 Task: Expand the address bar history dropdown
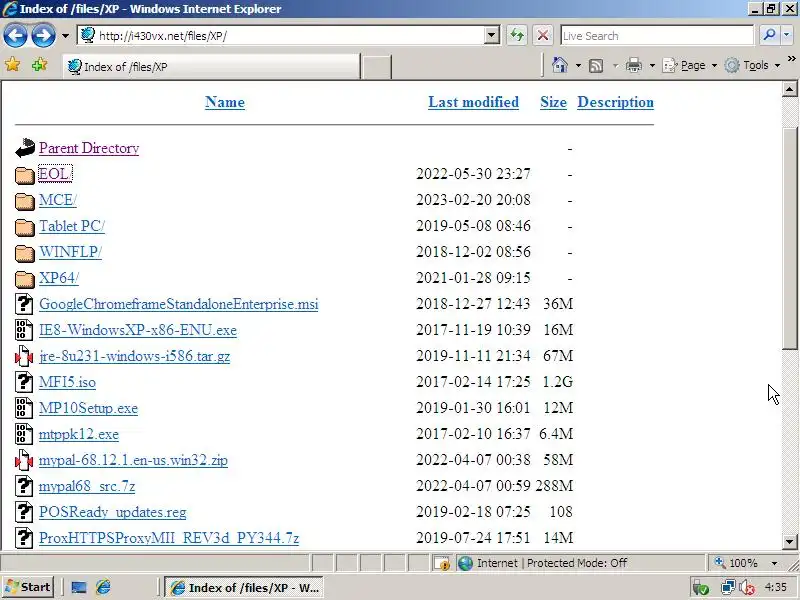coord(491,36)
